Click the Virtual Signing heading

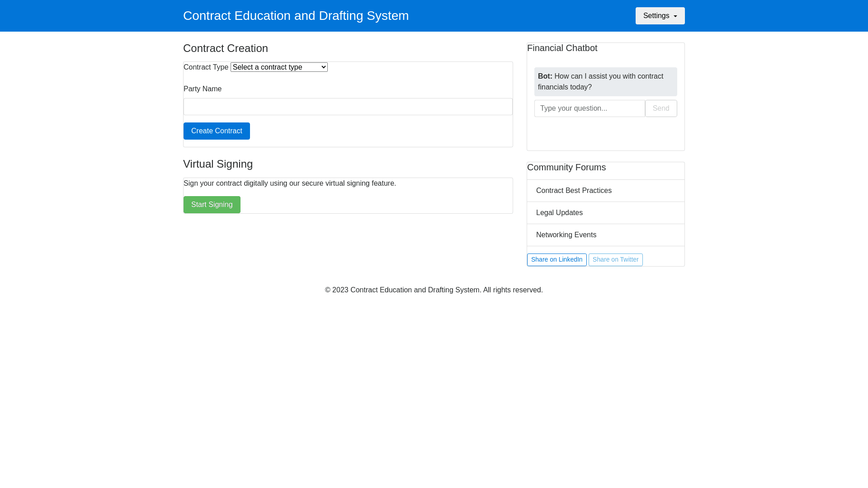[217, 164]
